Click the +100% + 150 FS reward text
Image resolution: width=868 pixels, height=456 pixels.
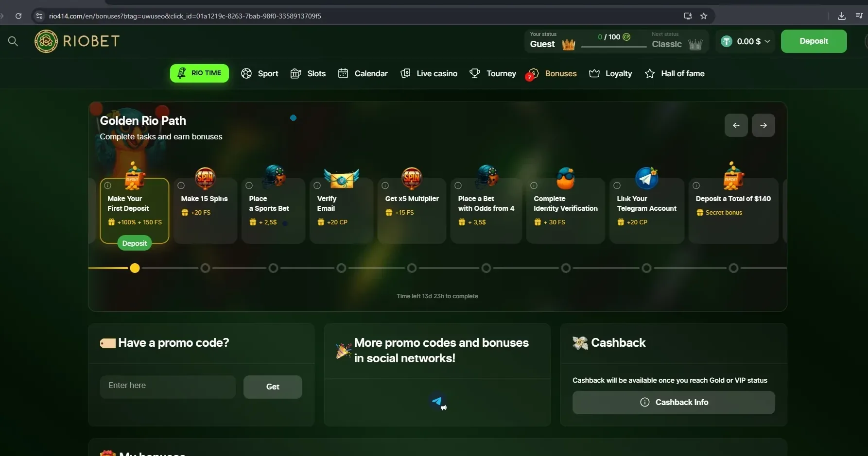click(x=139, y=222)
